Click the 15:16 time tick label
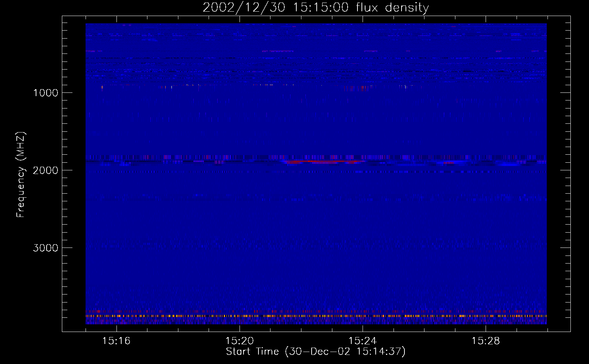Screen dimensions: 589x364 click(x=116, y=341)
